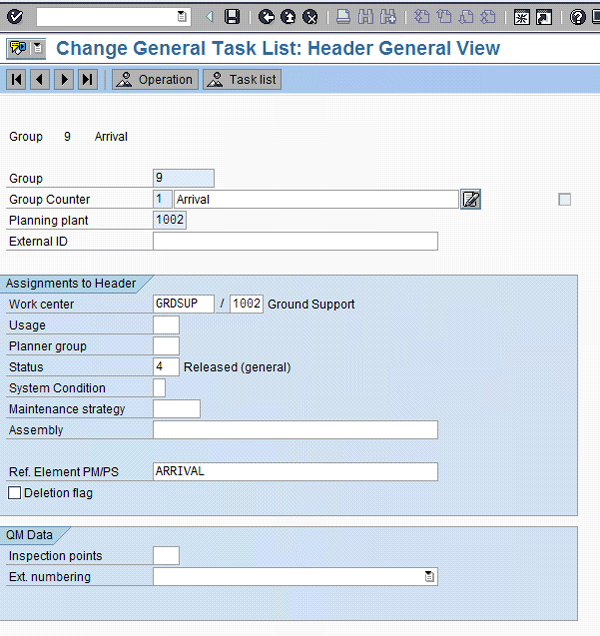Click the Status field containing 4
This screenshot has height=636, width=600.
166,367
